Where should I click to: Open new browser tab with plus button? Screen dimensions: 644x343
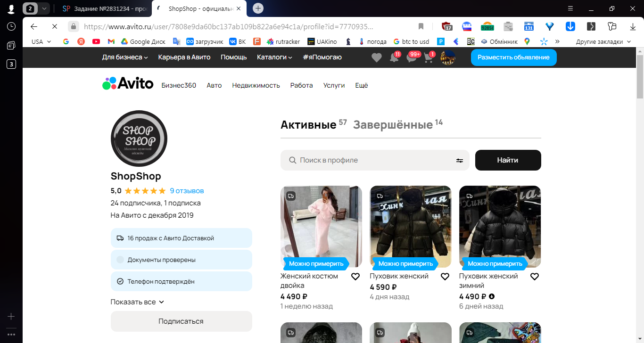coord(258,8)
